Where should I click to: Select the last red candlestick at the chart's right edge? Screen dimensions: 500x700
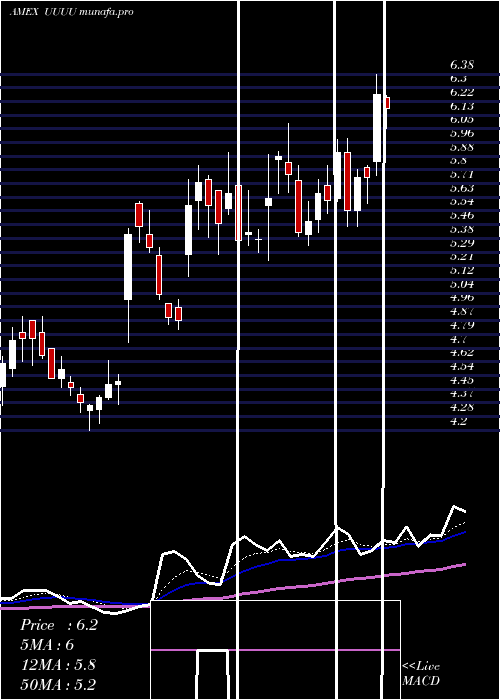[388, 103]
